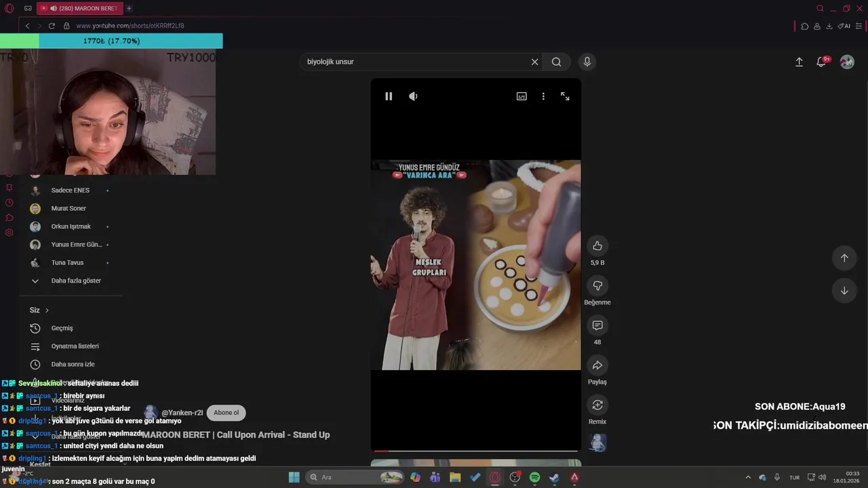Share the short via Paylaş

pos(597,365)
